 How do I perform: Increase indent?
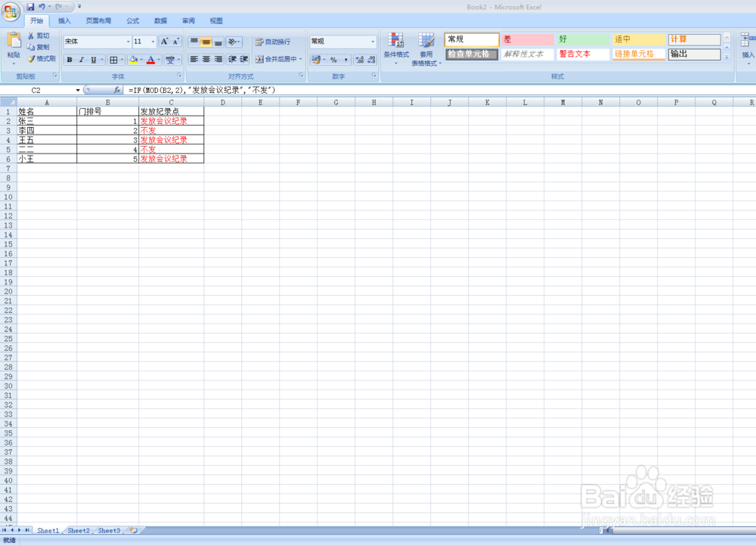coord(244,59)
